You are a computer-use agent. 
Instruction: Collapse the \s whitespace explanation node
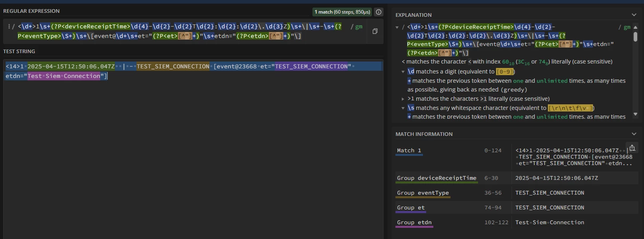point(403,108)
